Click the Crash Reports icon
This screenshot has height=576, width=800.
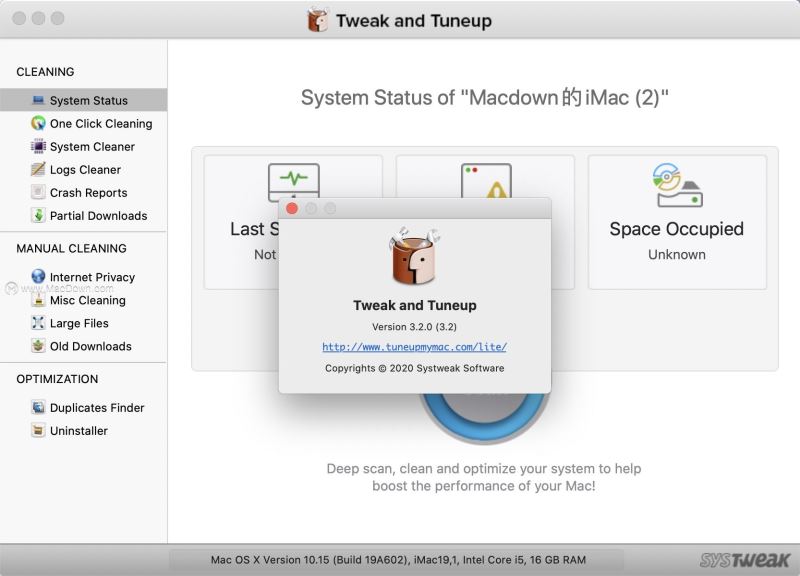pyautogui.click(x=38, y=192)
